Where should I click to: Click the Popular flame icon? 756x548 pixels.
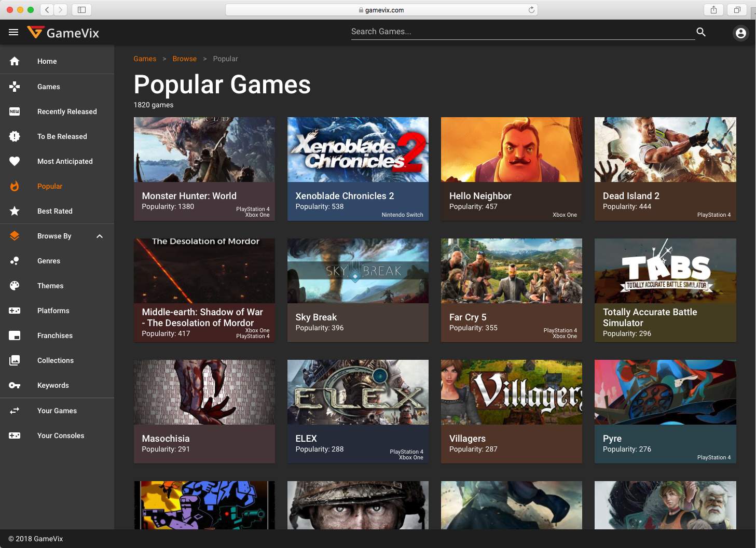click(x=15, y=186)
